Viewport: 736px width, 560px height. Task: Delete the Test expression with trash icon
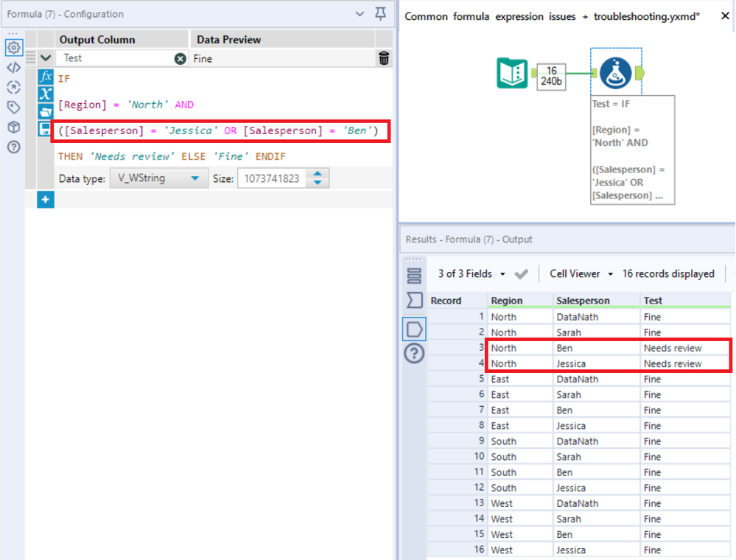click(384, 58)
